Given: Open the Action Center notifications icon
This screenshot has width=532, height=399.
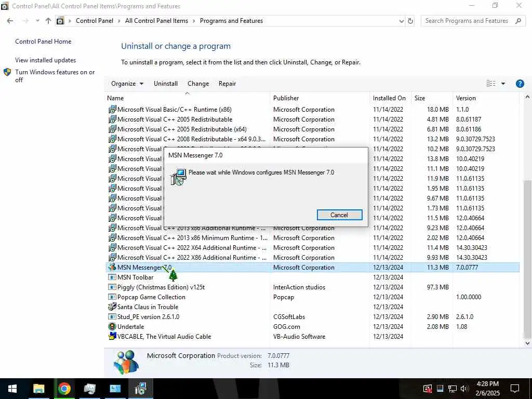Looking at the screenshot, I should click(x=515, y=389).
